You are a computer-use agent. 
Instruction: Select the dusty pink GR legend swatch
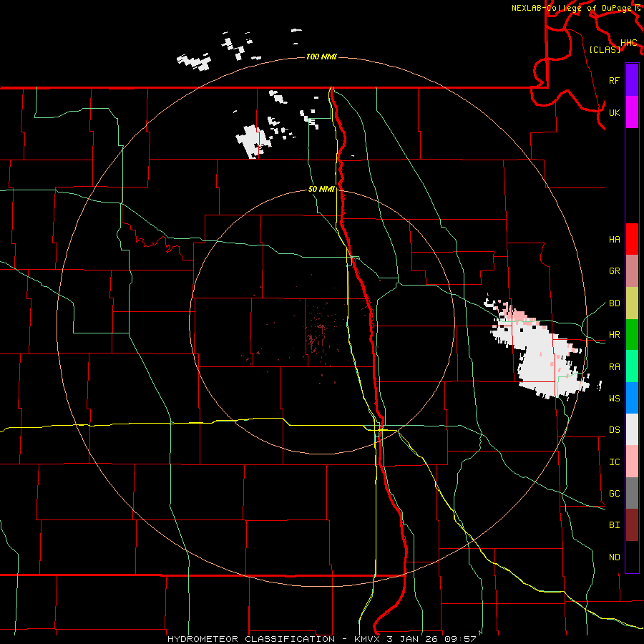coord(632,270)
